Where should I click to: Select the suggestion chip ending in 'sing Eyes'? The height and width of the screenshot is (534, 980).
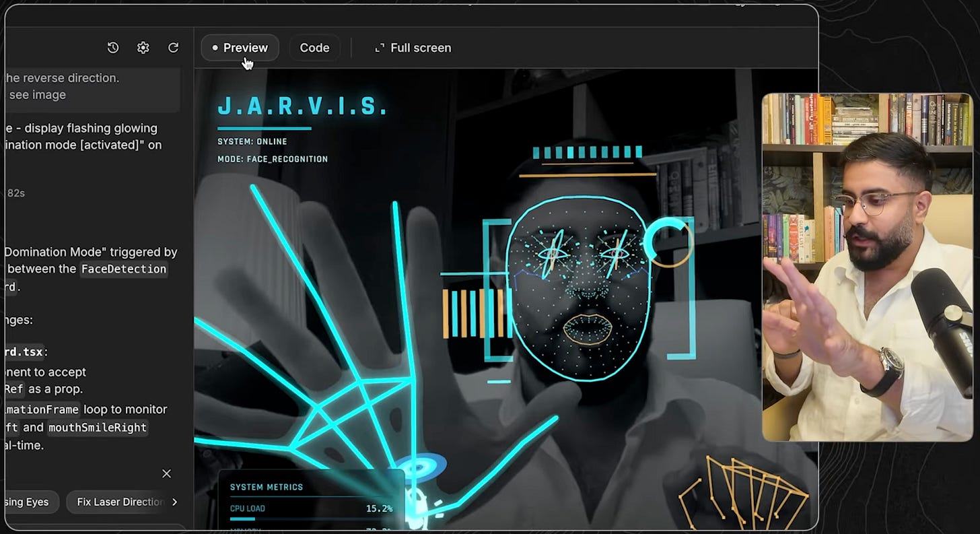pos(28,502)
